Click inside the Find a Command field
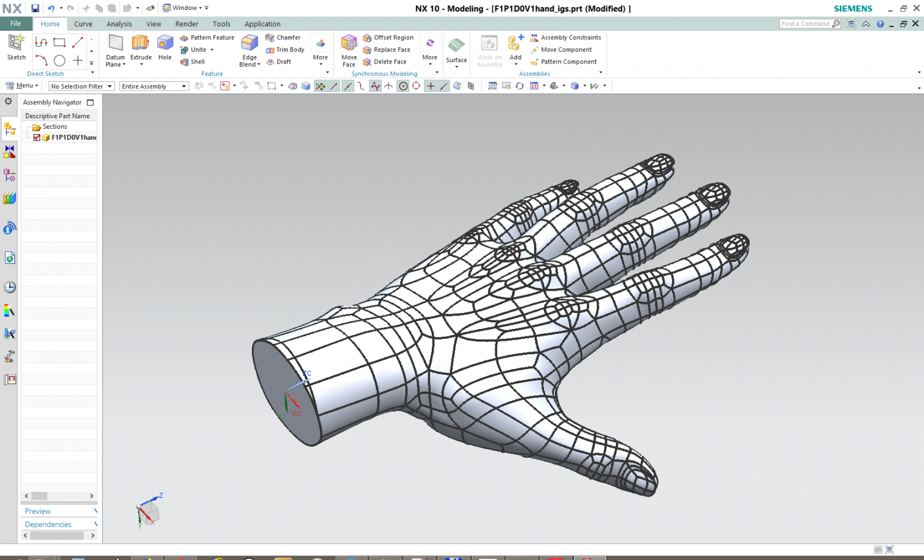This screenshot has width=924, height=560. point(807,23)
